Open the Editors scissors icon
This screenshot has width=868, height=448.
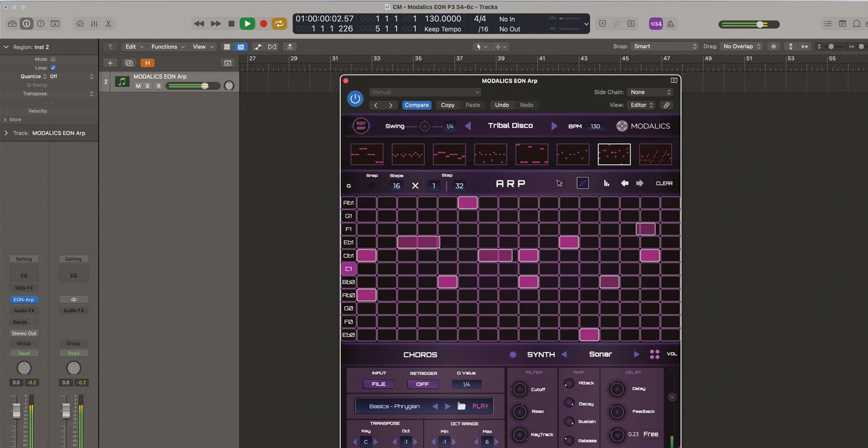(108, 24)
